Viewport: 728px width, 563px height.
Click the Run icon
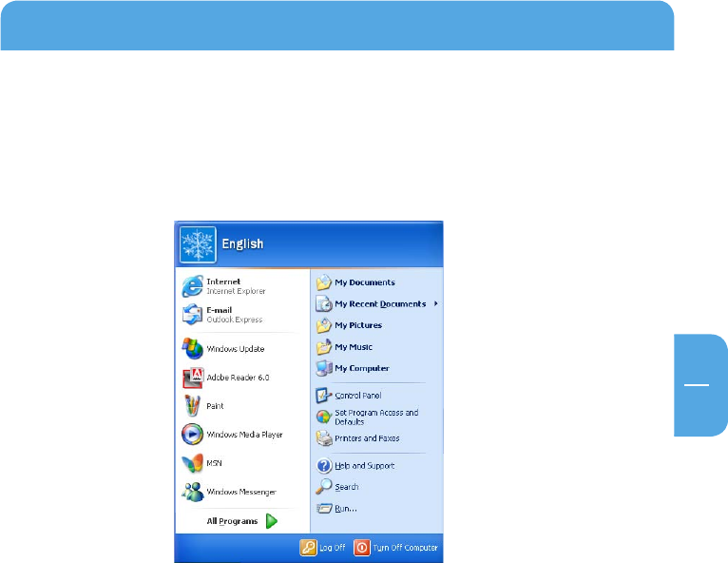(323, 508)
